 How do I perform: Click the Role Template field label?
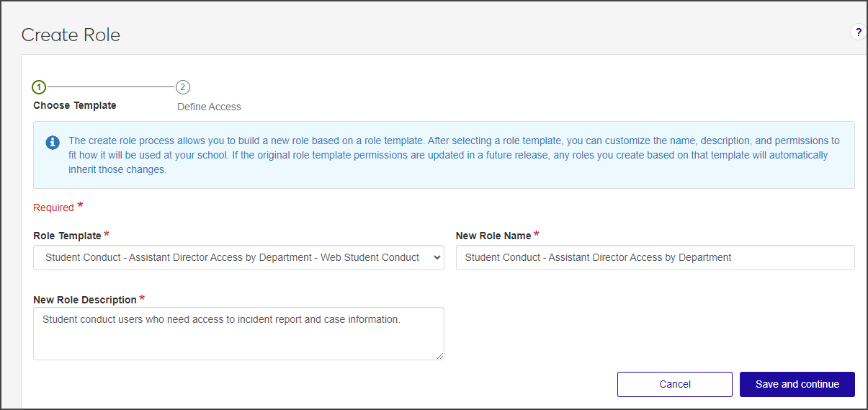tap(67, 236)
